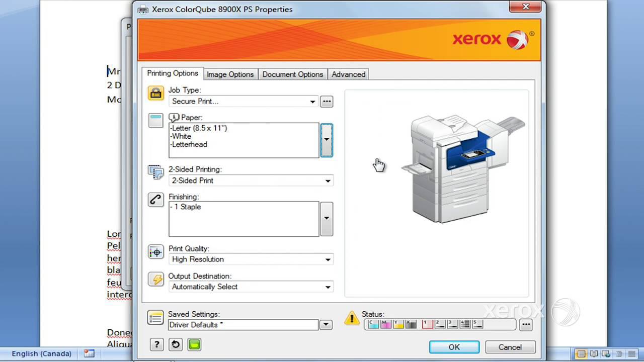The width and height of the screenshot is (644, 362).
Task: Switch Word to Draft view
Action: pos(631,354)
